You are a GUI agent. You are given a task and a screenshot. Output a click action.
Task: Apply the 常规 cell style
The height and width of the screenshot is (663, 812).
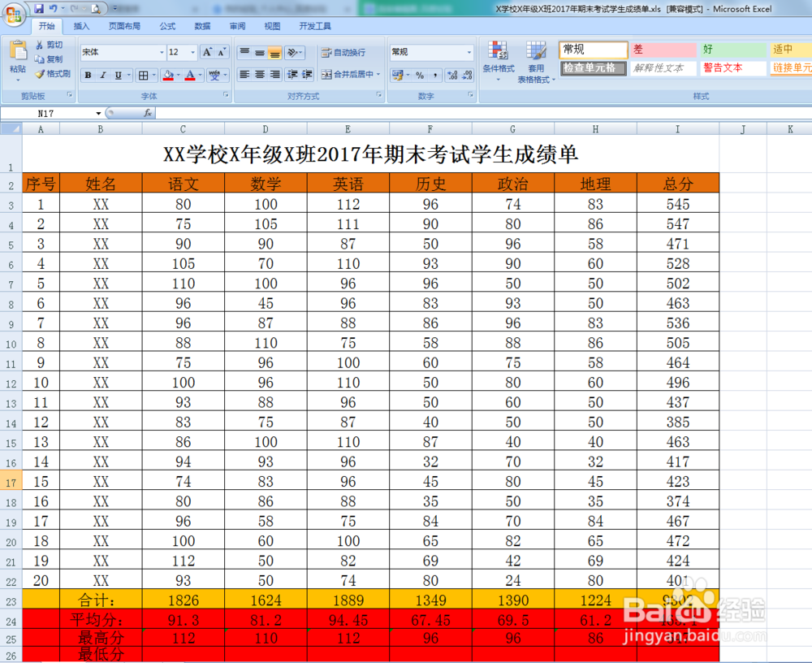point(594,50)
